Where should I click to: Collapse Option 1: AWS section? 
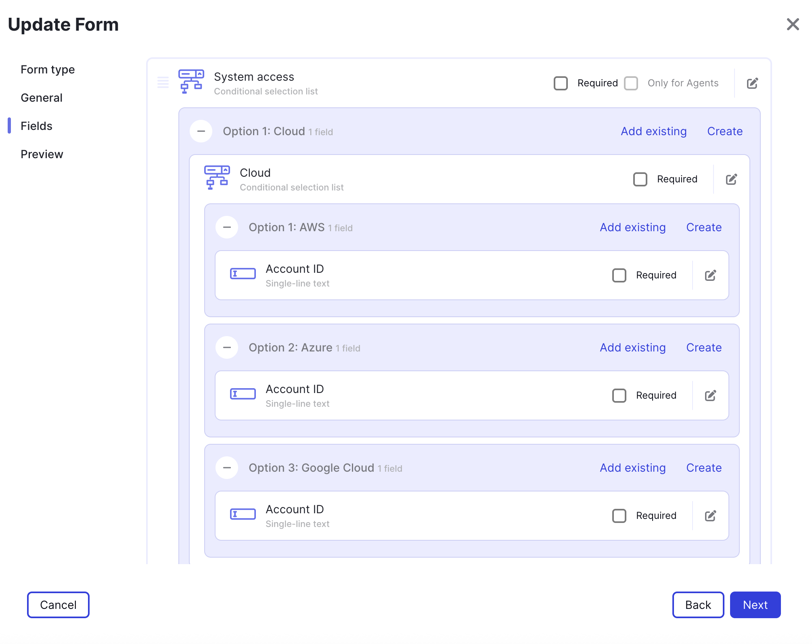pyautogui.click(x=227, y=227)
